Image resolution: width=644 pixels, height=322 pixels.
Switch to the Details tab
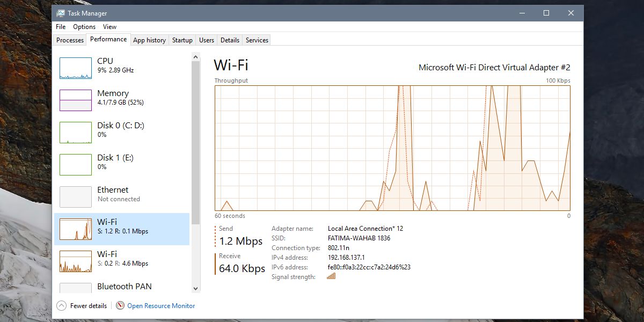point(230,40)
